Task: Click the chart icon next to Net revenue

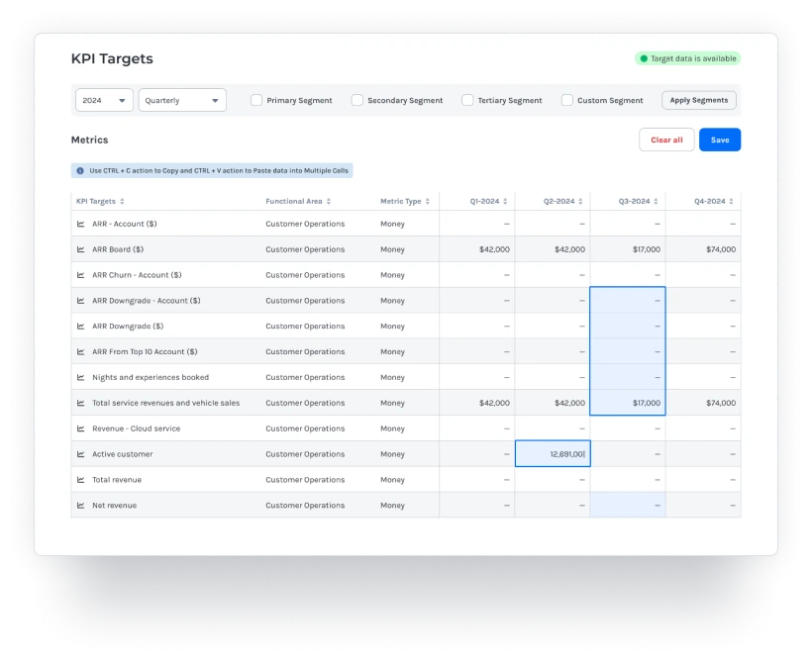Action: tap(81, 506)
